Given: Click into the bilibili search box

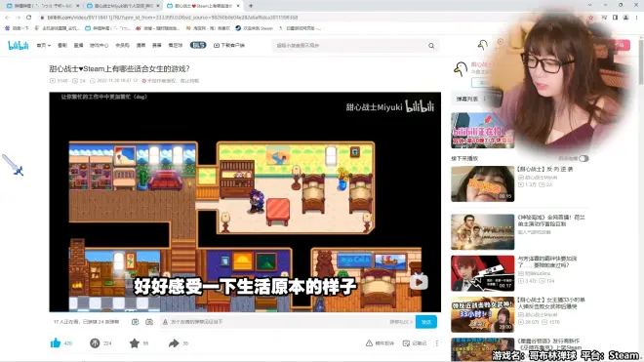Looking at the screenshot, I should (349, 45).
